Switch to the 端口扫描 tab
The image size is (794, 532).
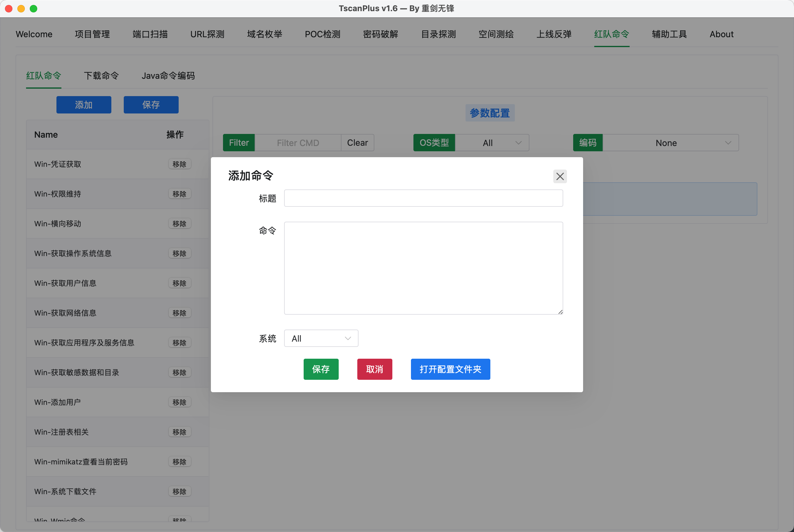(150, 34)
